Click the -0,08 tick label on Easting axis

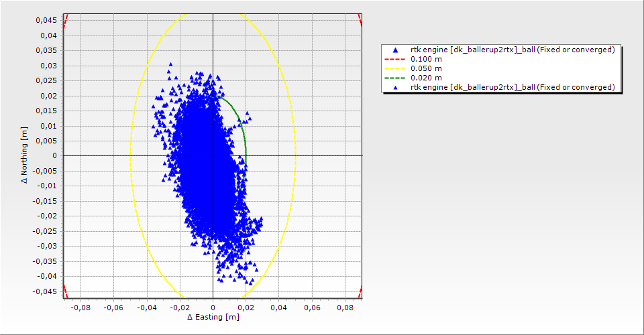80,308
